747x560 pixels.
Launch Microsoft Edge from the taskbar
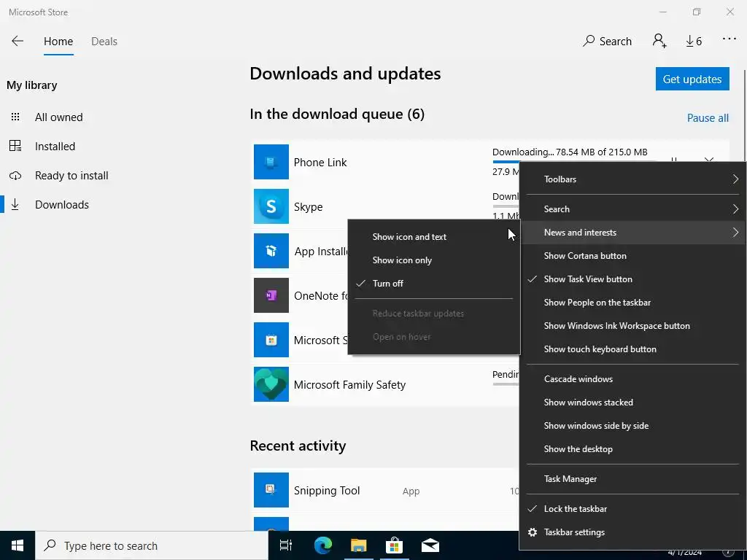[323, 545]
